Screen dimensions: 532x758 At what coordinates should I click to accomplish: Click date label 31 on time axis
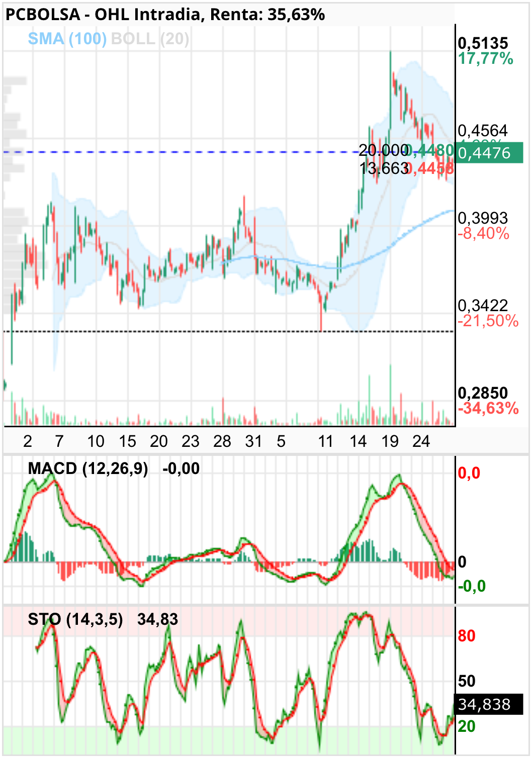(x=253, y=441)
